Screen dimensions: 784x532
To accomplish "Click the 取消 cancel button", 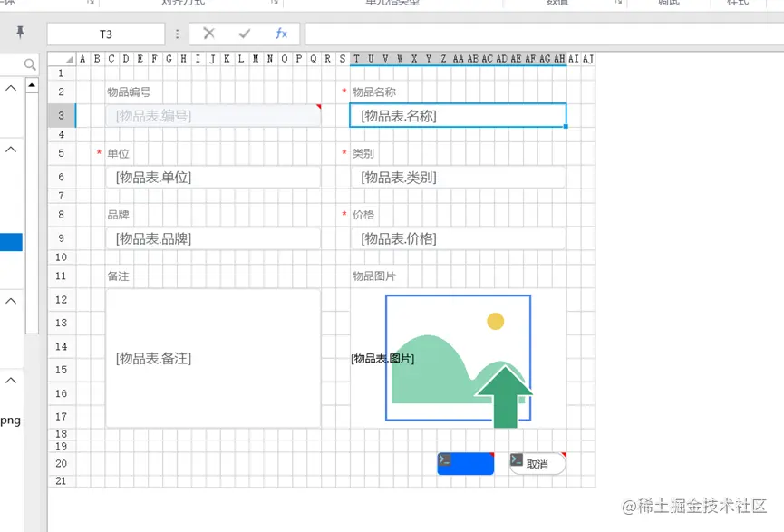I will [x=538, y=463].
